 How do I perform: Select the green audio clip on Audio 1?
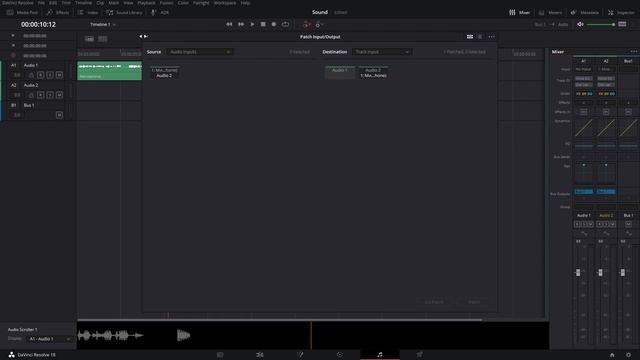(x=109, y=71)
